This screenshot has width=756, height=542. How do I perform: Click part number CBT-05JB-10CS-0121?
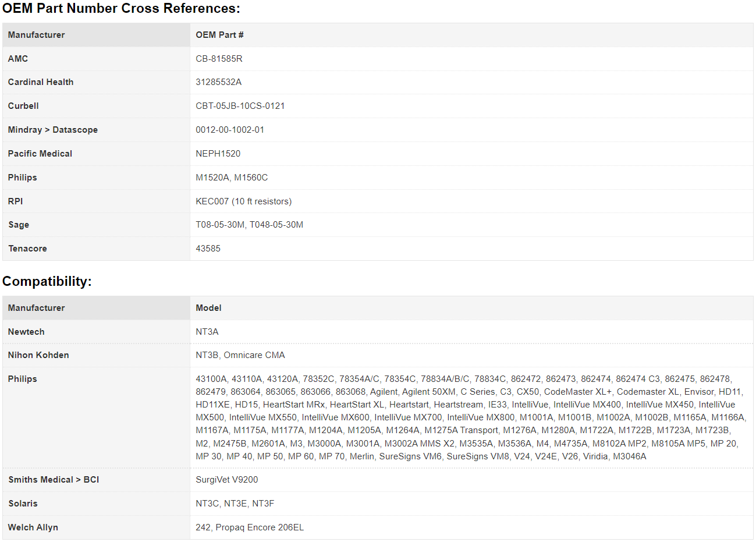pos(240,106)
